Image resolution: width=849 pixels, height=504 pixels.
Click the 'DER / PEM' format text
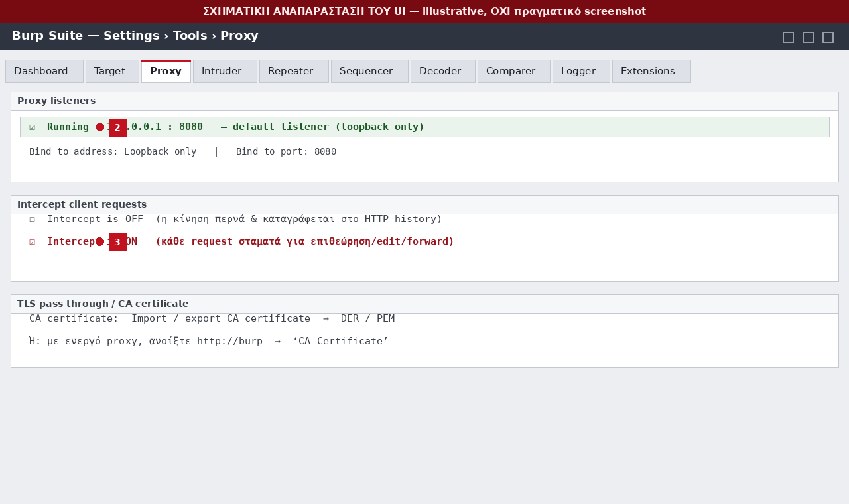367,319
